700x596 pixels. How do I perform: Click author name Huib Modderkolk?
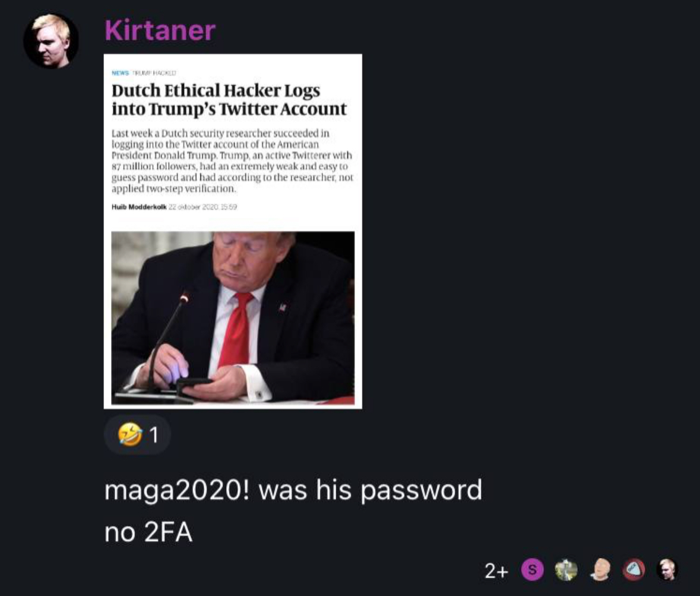[139, 207]
